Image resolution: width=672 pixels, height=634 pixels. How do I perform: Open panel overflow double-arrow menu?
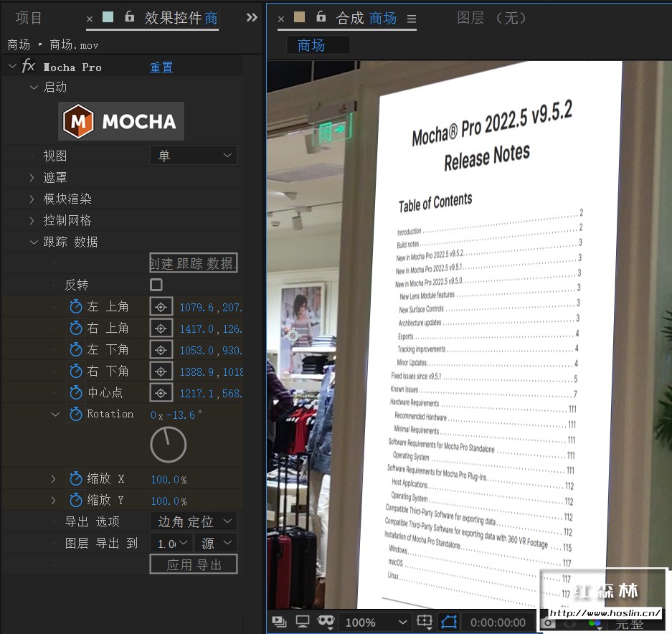[252, 18]
